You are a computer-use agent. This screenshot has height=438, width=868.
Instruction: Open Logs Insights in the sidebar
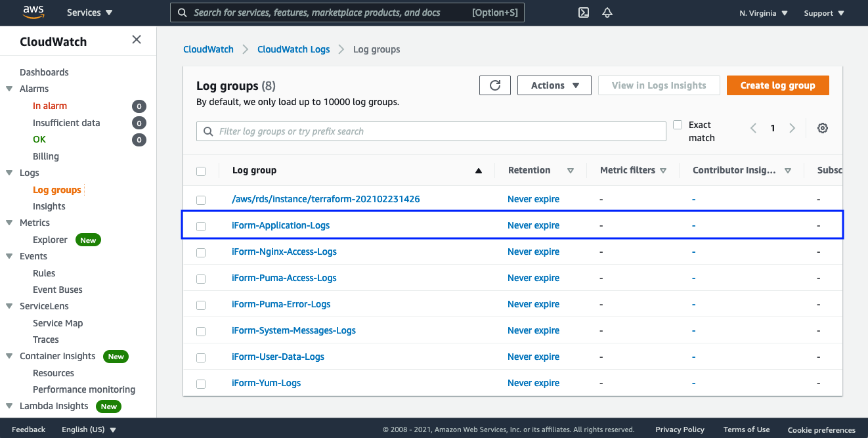point(49,206)
